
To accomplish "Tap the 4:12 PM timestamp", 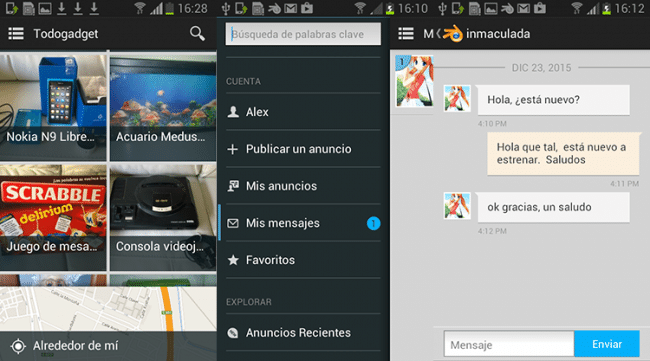I will [492, 231].
